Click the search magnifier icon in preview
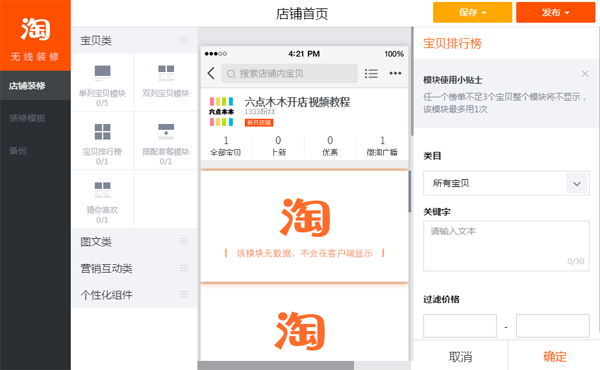This screenshot has width=600, height=370. [231, 74]
